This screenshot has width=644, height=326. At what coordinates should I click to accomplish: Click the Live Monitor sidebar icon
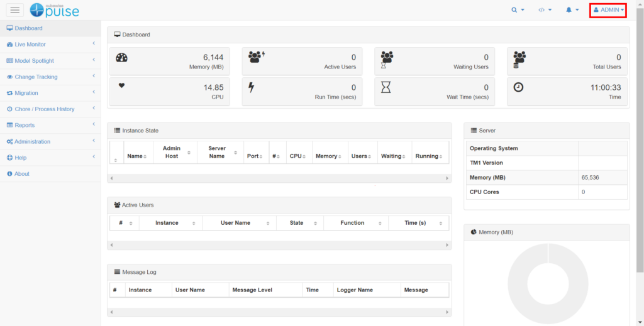9,45
